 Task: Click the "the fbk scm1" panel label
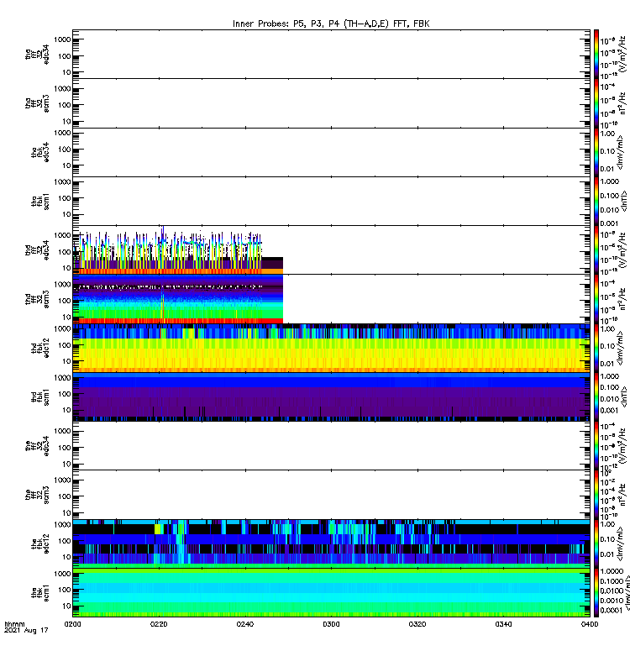pyautogui.click(x=40, y=593)
